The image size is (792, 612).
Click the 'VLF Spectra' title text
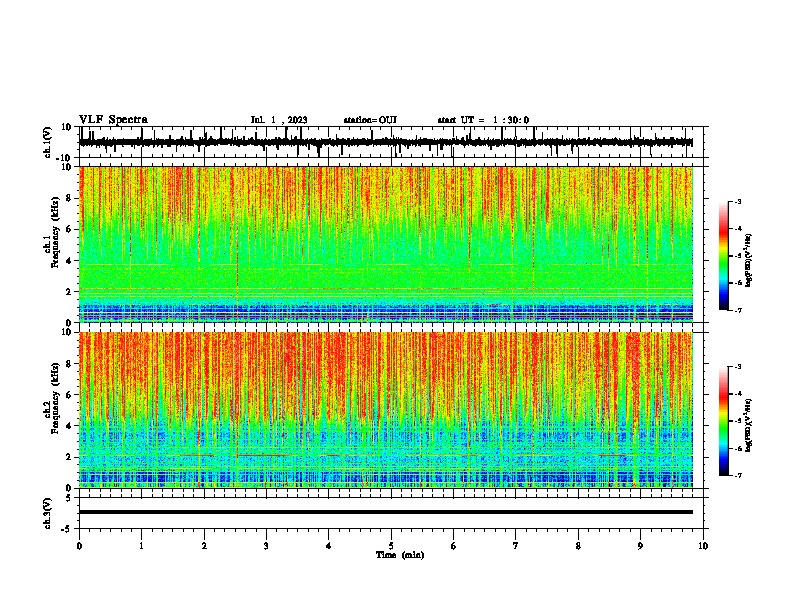tap(113, 120)
